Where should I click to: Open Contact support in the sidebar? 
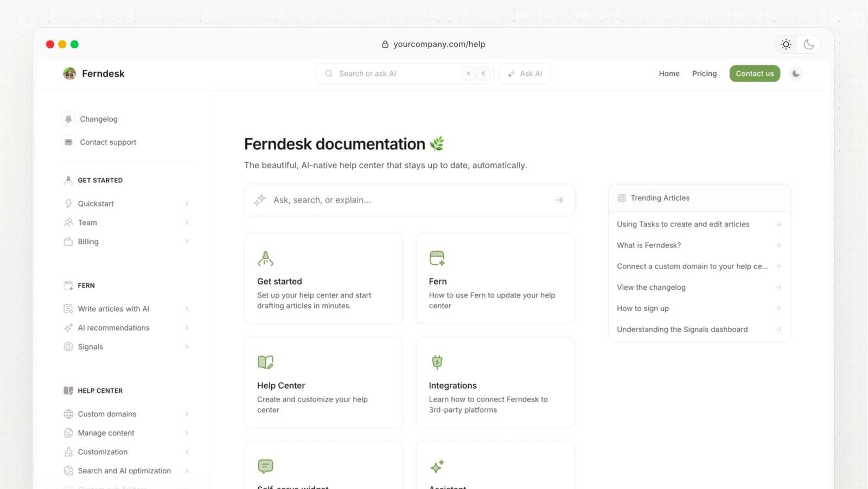108,142
